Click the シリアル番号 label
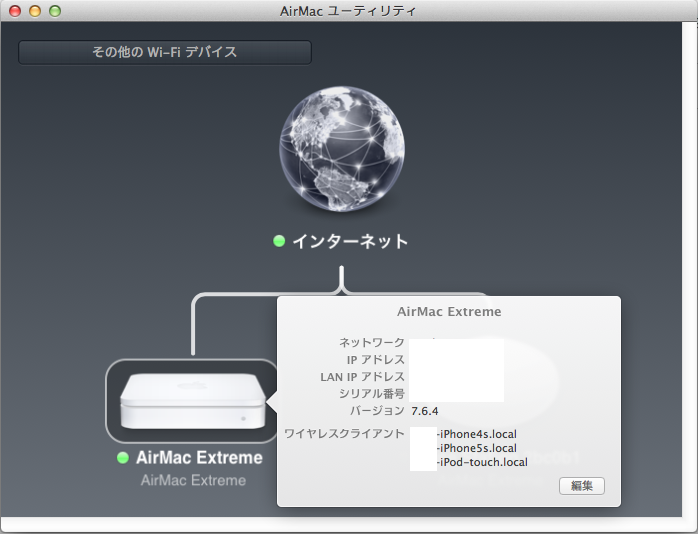Image resolution: width=698 pixels, height=534 pixels. click(371, 393)
